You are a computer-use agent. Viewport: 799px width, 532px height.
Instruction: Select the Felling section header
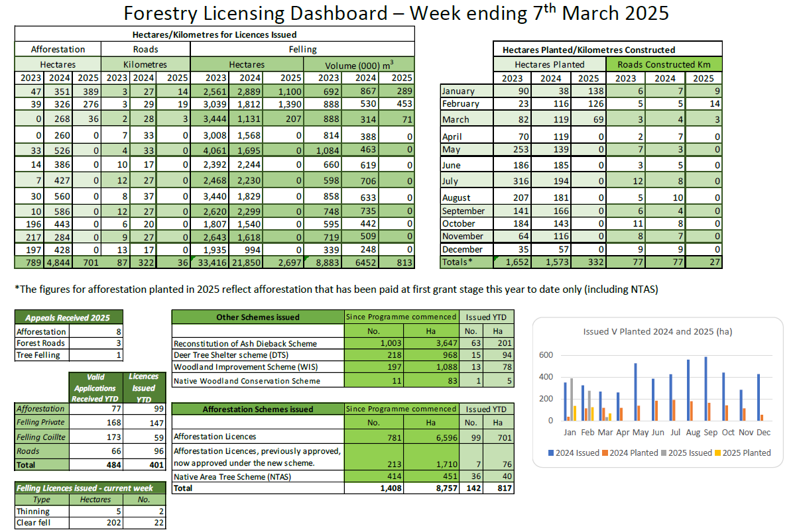(x=302, y=48)
